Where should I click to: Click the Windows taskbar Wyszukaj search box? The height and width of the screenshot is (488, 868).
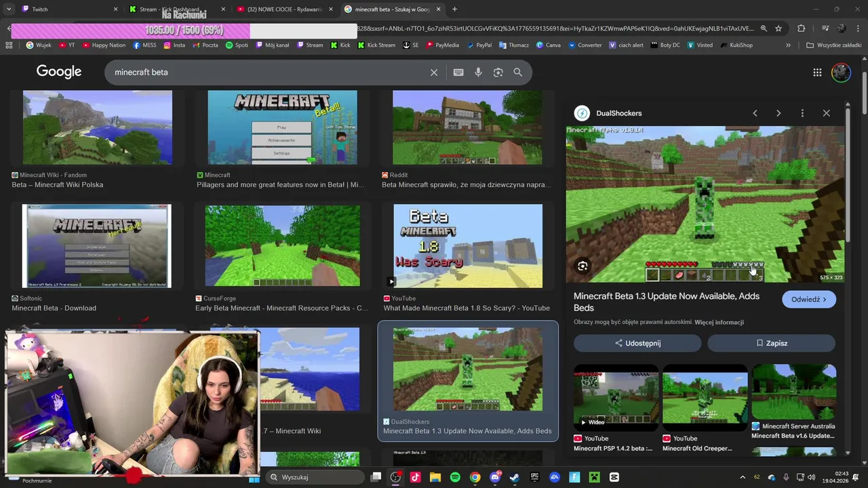click(x=314, y=478)
